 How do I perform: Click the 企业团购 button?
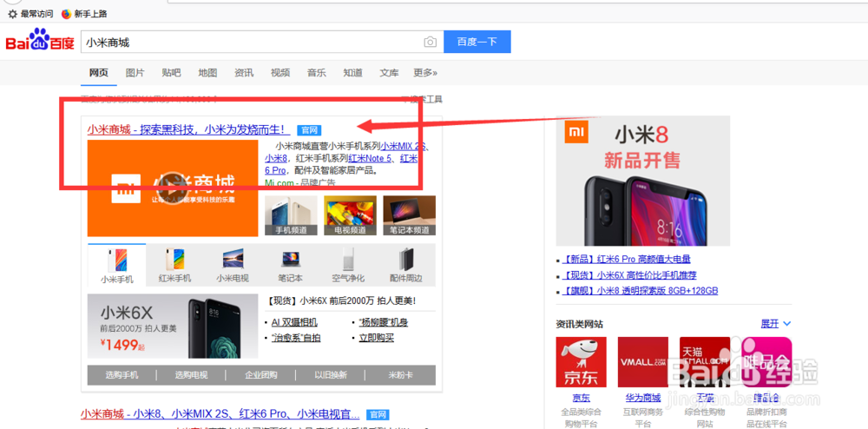pos(261,375)
